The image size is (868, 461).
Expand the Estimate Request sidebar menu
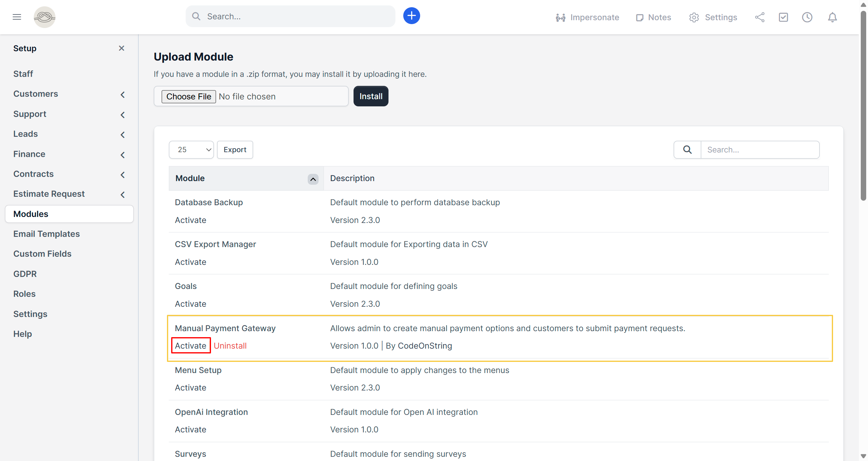69,194
